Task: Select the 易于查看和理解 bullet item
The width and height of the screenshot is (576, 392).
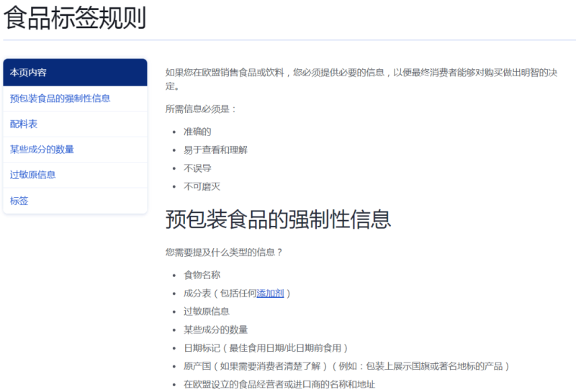Action: tap(215, 150)
